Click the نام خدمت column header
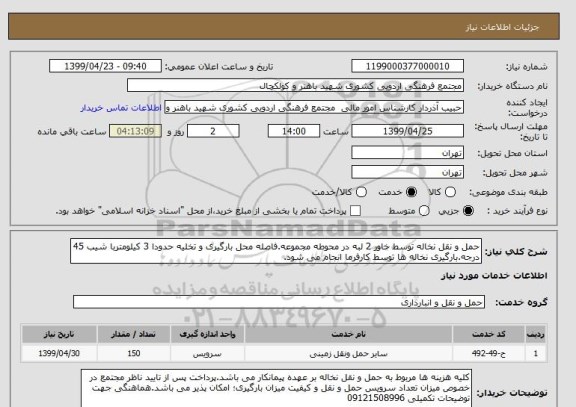Screen dimensions: 576x407 coord(348,334)
